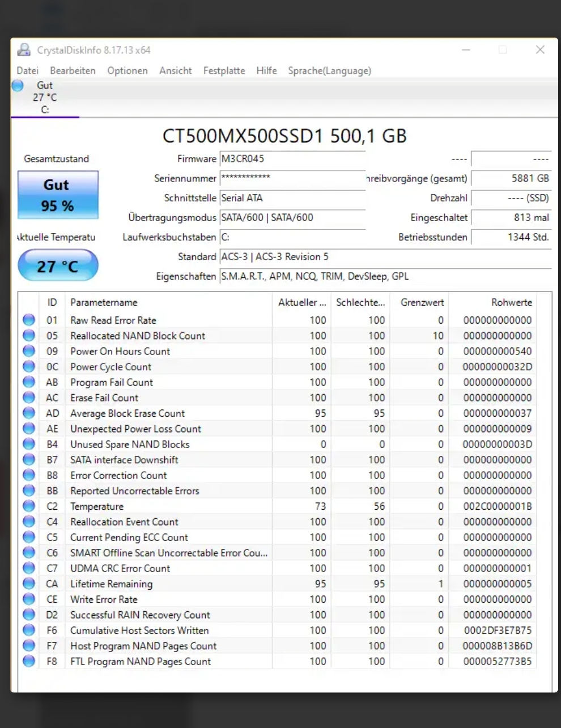Click the Laufwerksbuchstaben C: field

coord(292,237)
